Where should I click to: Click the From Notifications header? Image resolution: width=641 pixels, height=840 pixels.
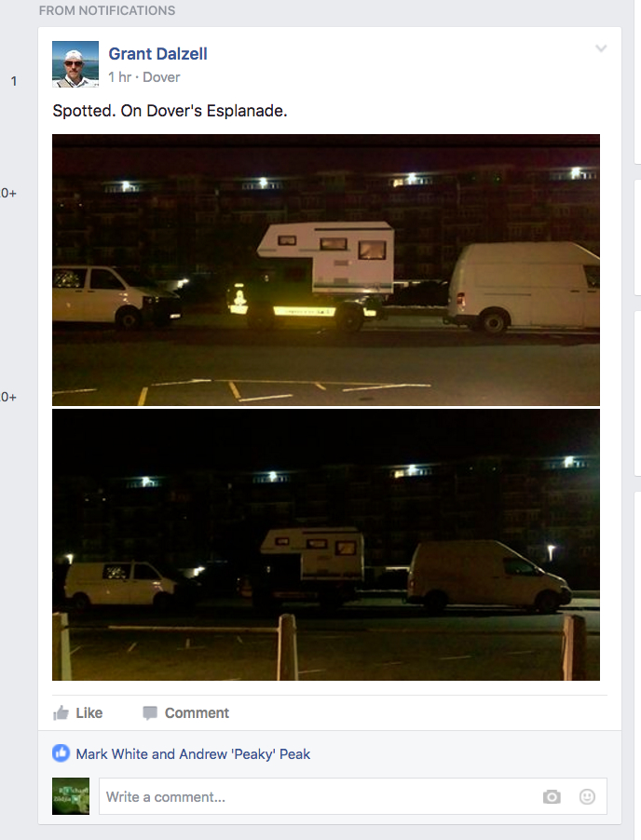coord(107,10)
